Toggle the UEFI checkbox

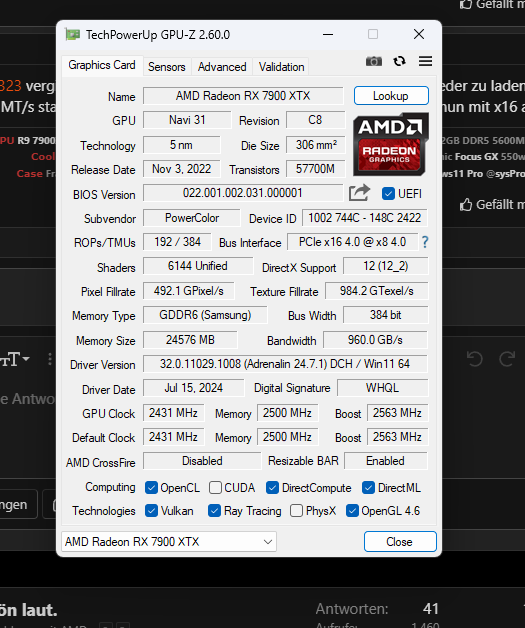[388, 194]
